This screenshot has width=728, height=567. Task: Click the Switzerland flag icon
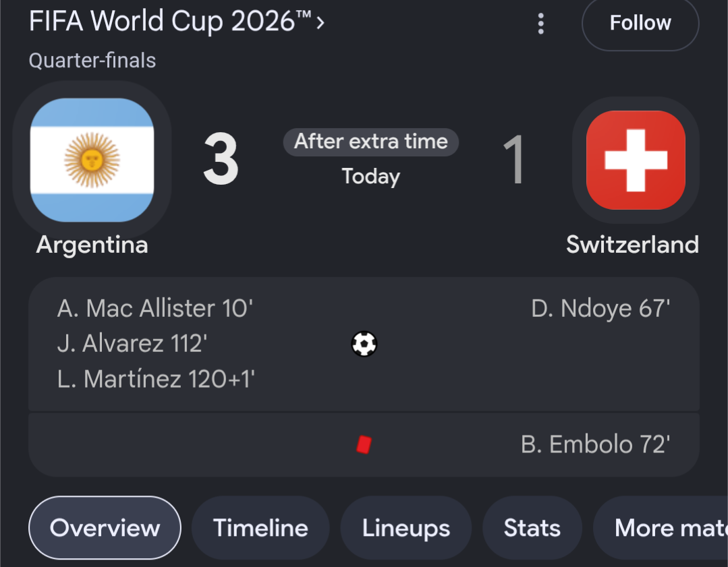click(636, 160)
